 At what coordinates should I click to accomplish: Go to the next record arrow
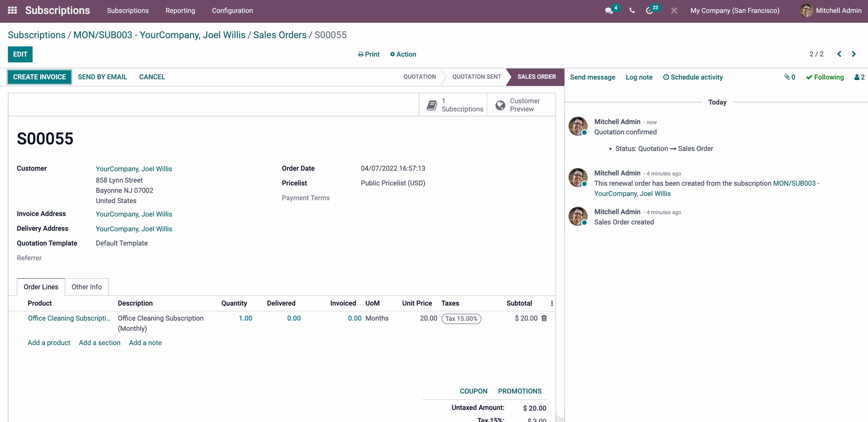(854, 54)
